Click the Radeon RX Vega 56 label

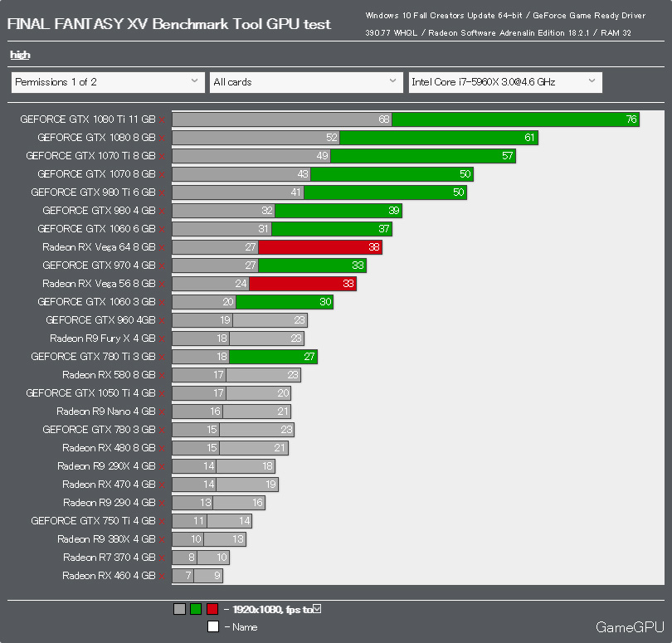[x=99, y=284]
